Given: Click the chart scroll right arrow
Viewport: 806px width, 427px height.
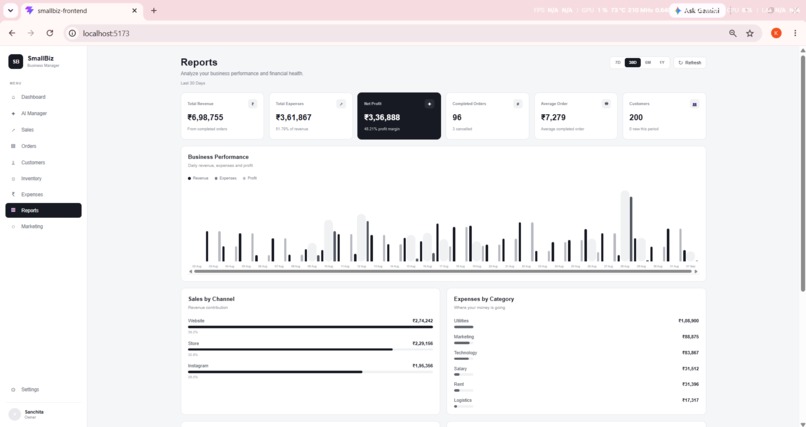Looking at the screenshot, I should click(x=696, y=271).
